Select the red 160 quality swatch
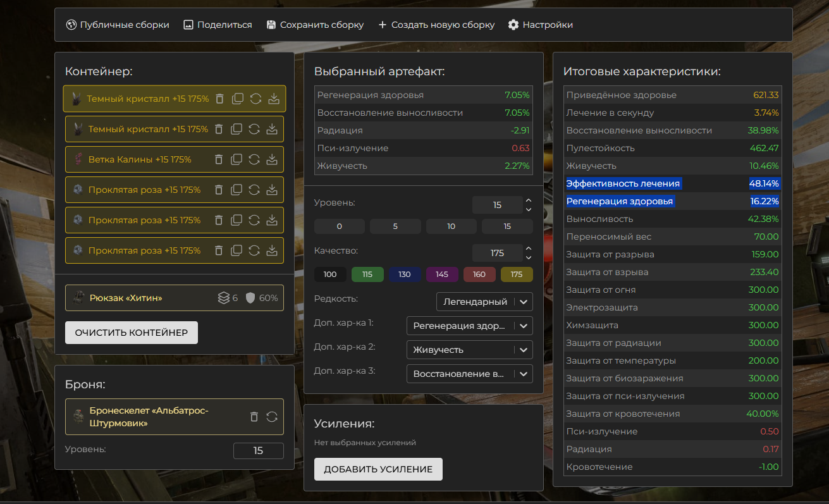The width and height of the screenshot is (829, 504). (x=479, y=274)
